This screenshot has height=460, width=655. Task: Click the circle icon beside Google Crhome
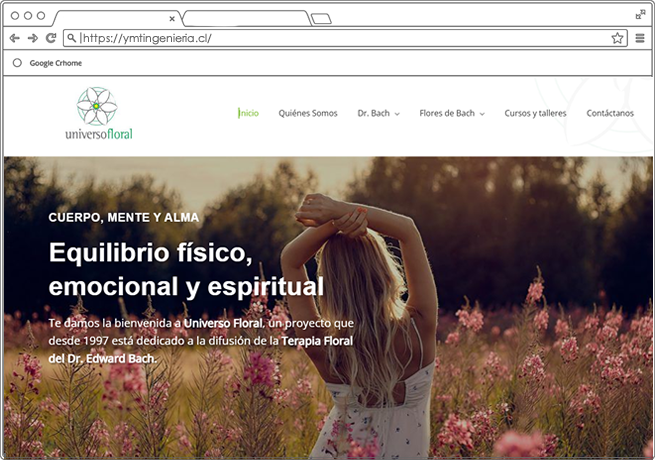pos(17,63)
